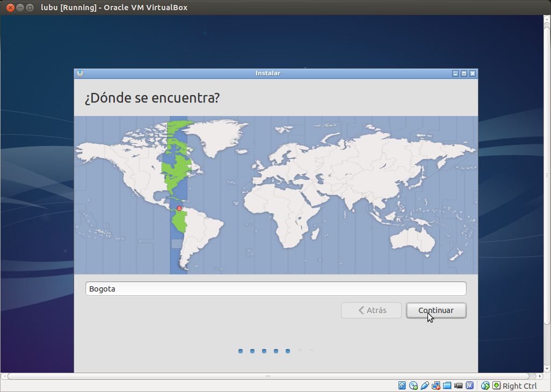The width and height of the screenshot is (551, 392).
Task: Click the mouse integration status icon
Action: pos(485,386)
